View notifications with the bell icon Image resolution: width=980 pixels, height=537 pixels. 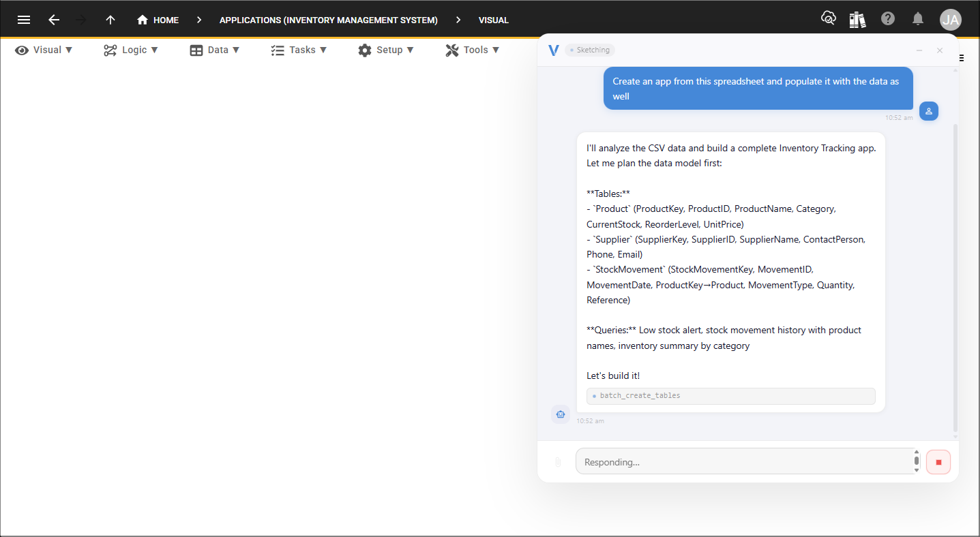click(x=919, y=18)
